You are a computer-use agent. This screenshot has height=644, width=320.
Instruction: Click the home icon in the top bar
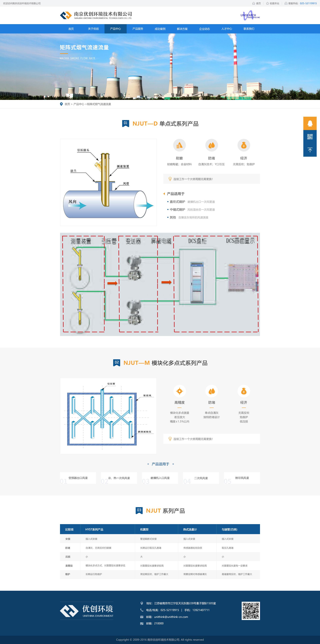(x=253, y=3)
